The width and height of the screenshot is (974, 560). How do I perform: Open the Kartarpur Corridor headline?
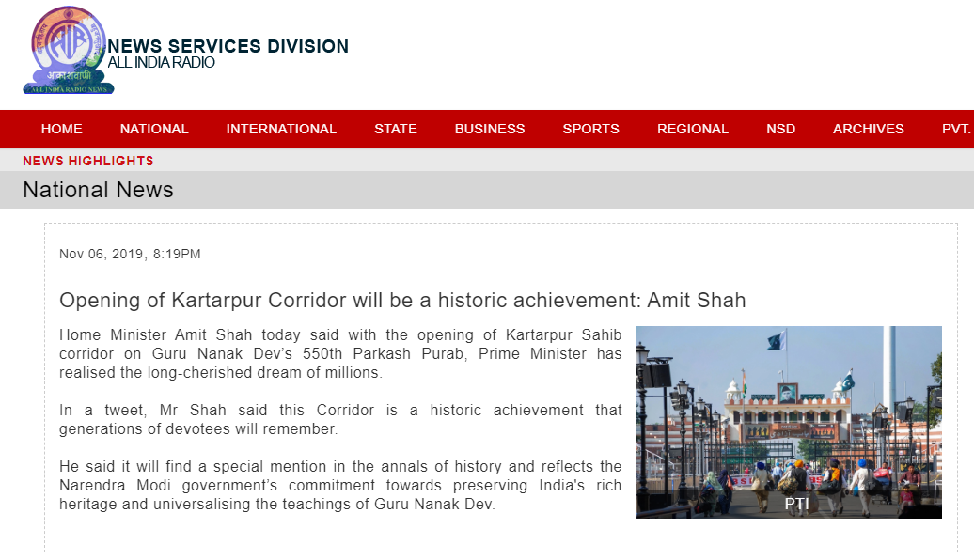(402, 301)
